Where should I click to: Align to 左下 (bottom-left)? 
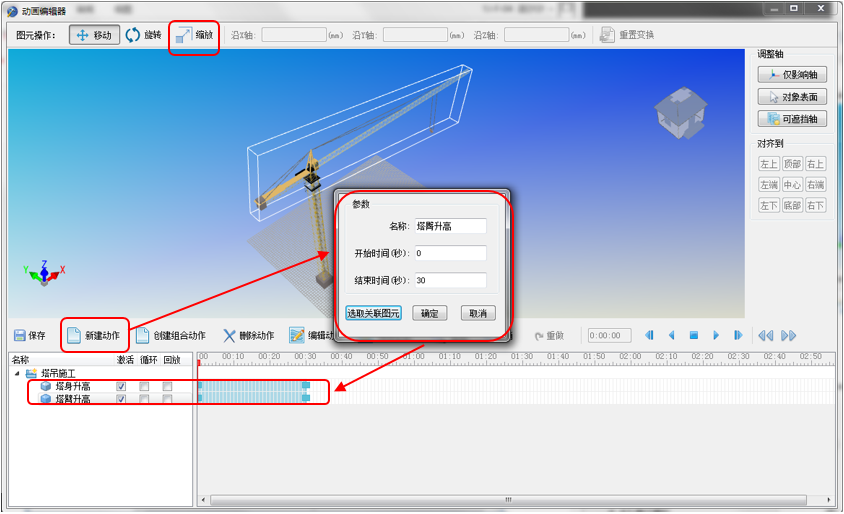769,205
